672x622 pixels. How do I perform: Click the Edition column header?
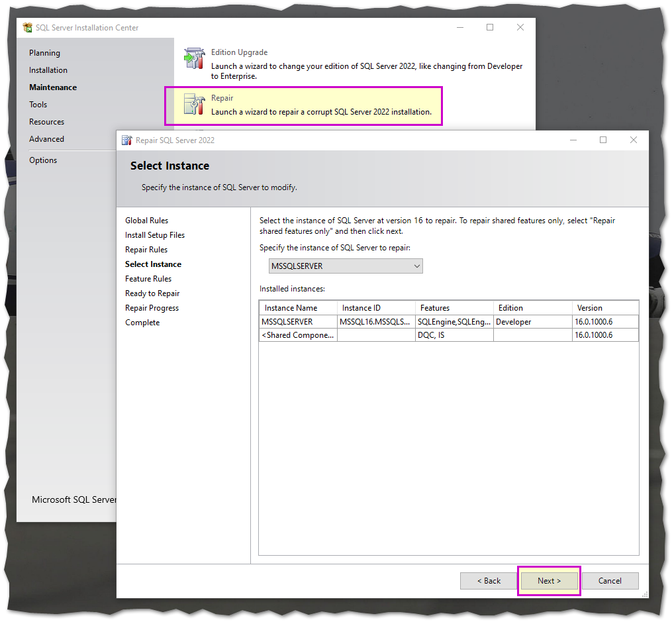coord(533,308)
